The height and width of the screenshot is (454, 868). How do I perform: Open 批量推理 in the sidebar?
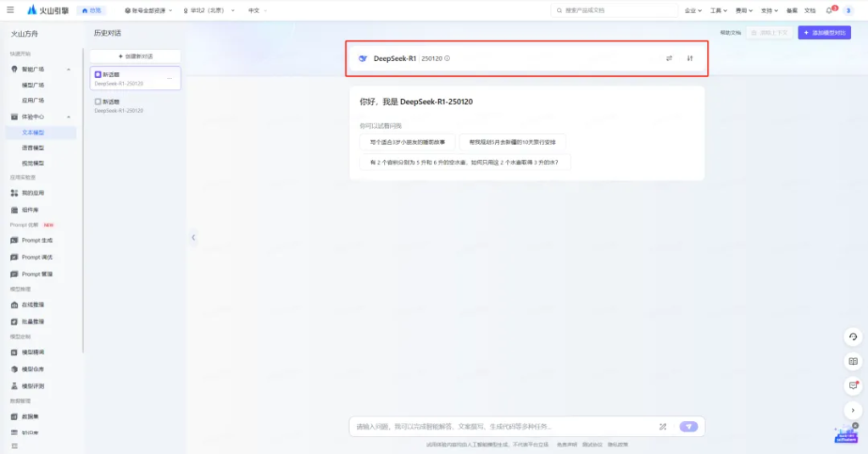[33, 321]
